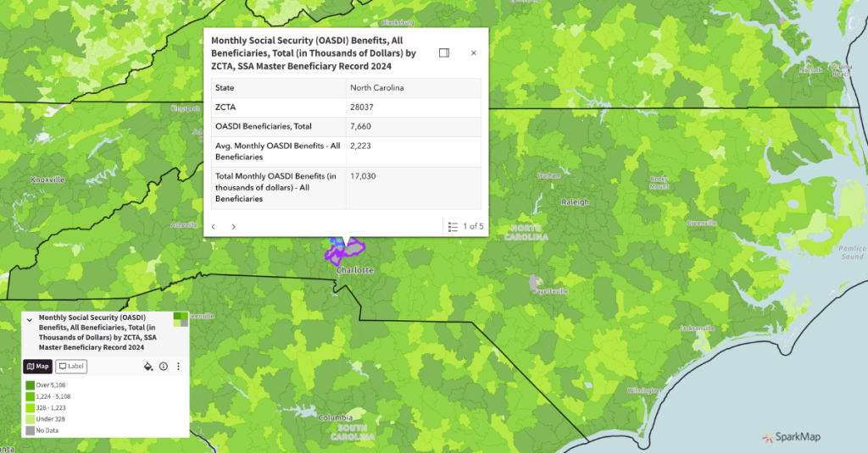Viewport: 868px width, 453px height.
Task: Click the Durham label on map
Action: point(549,175)
